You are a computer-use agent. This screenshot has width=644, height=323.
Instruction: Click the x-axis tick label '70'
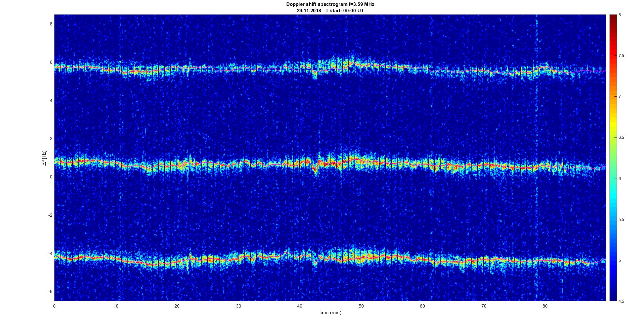click(x=484, y=306)
